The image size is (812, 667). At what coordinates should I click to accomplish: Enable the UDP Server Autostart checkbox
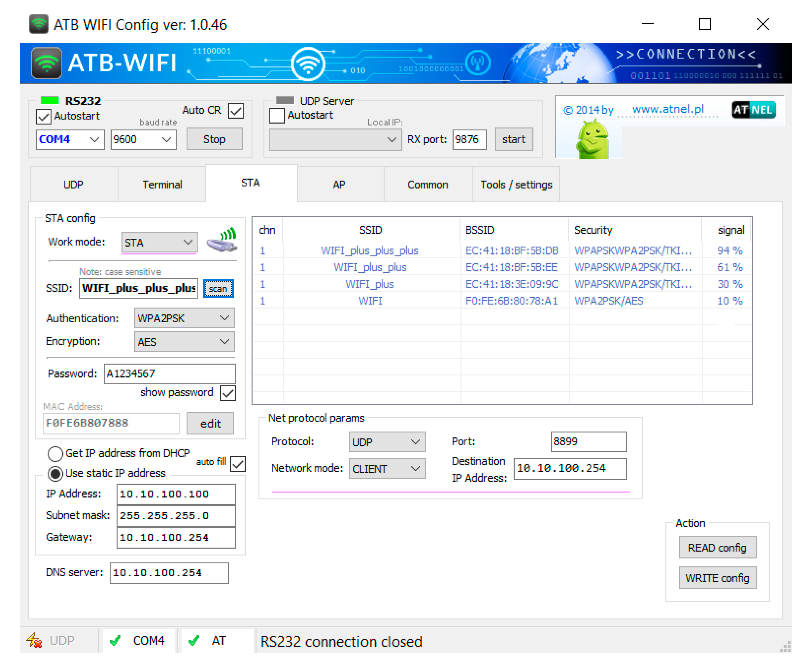(x=277, y=115)
